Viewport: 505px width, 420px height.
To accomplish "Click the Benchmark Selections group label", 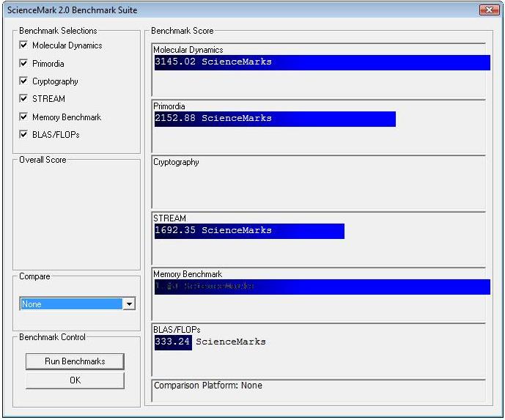I will point(58,31).
